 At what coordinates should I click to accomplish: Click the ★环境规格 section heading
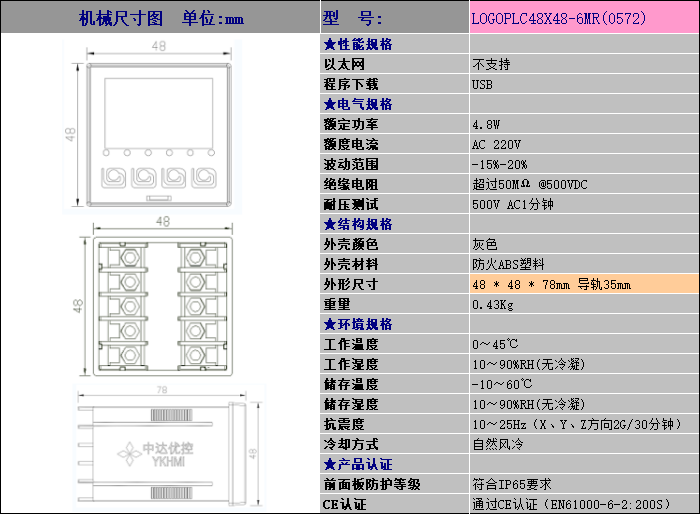point(358,324)
